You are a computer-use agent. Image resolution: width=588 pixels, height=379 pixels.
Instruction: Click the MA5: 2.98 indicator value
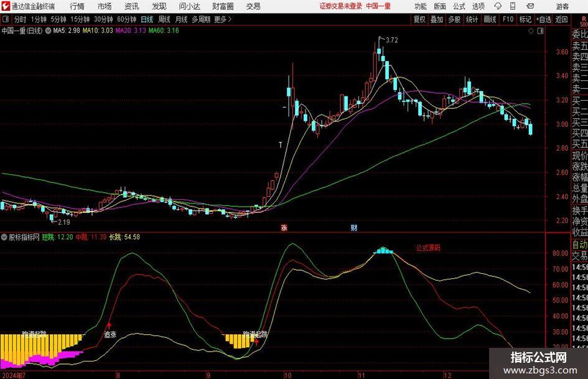point(67,30)
